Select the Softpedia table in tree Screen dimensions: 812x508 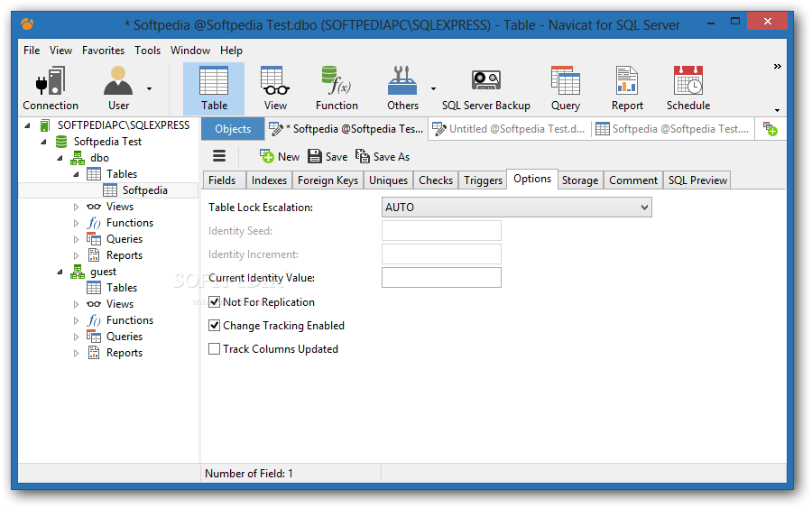tap(144, 190)
